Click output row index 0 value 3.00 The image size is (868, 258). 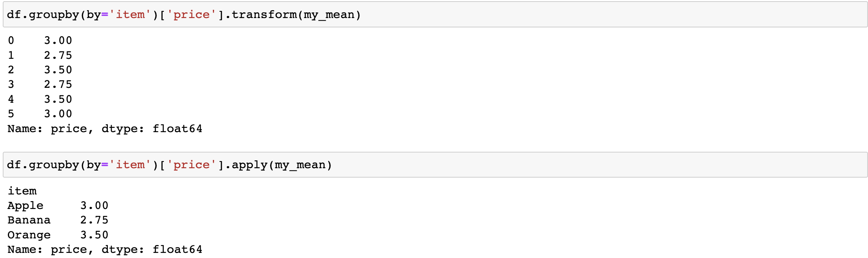point(58,41)
